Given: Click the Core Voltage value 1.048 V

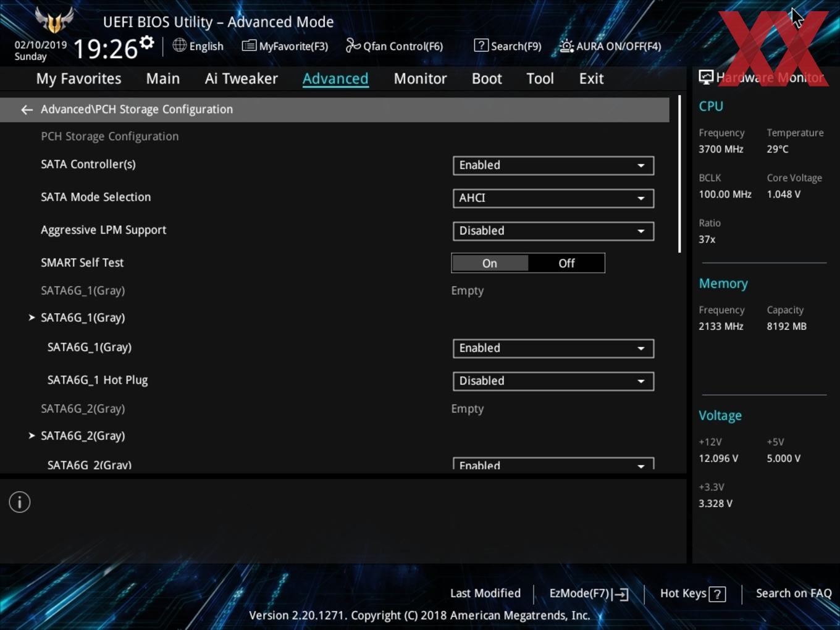Looking at the screenshot, I should coord(784,194).
